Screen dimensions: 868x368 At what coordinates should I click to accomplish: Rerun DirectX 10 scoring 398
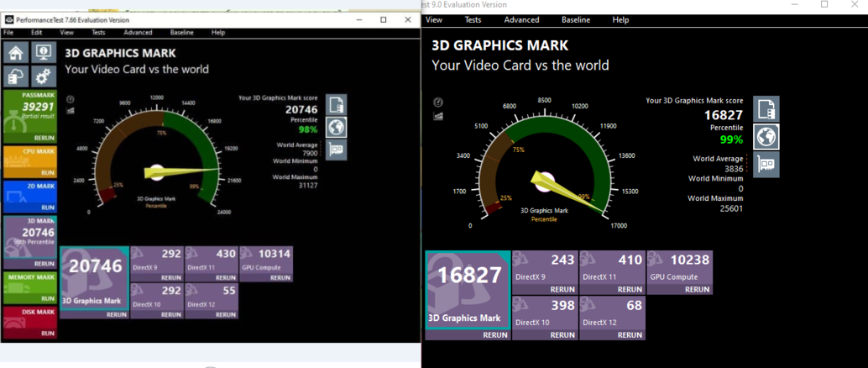[562, 334]
